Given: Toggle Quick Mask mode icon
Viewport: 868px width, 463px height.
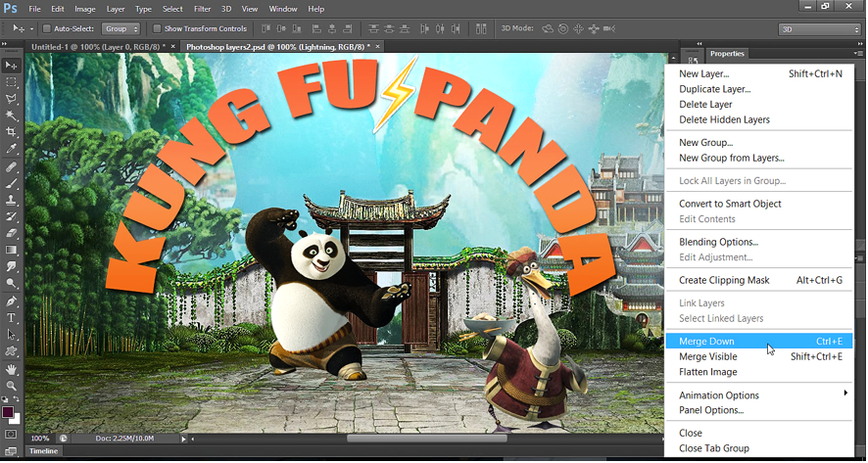Looking at the screenshot, I should click(11, 435).
